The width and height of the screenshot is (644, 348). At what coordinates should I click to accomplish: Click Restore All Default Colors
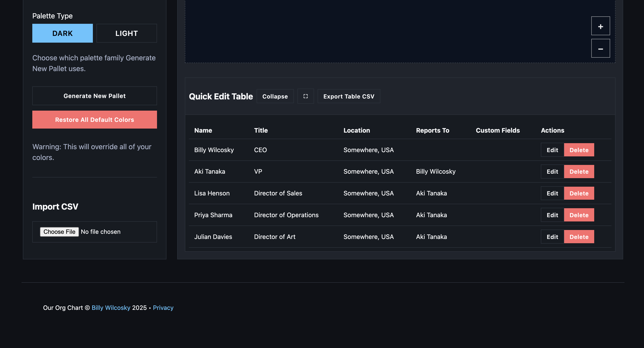94,120
